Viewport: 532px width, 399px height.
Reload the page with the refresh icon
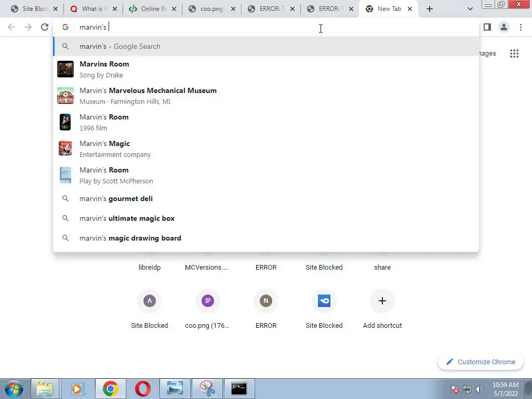(45, 27)
